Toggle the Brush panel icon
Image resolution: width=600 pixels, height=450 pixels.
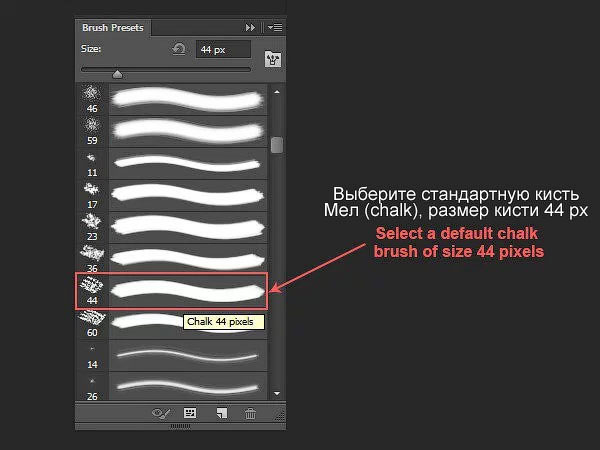(x=273, y=59)
